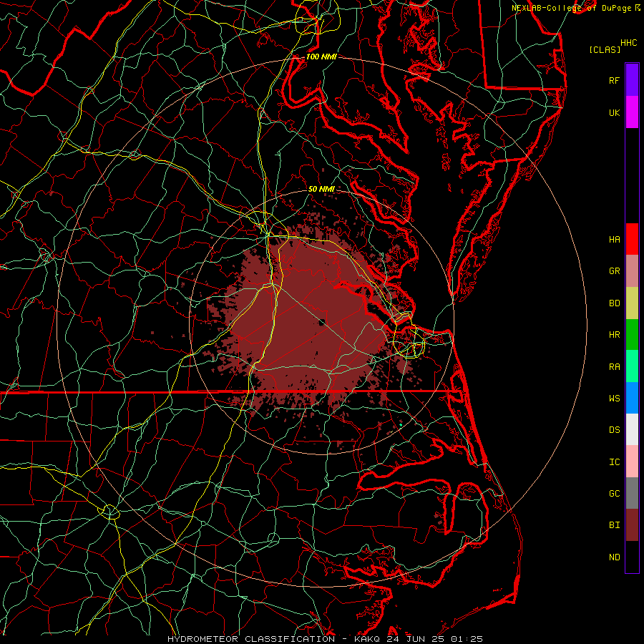Click the HA red legend swatch
Viewport: 644px width, 644px height.
(x=632, y=239)
